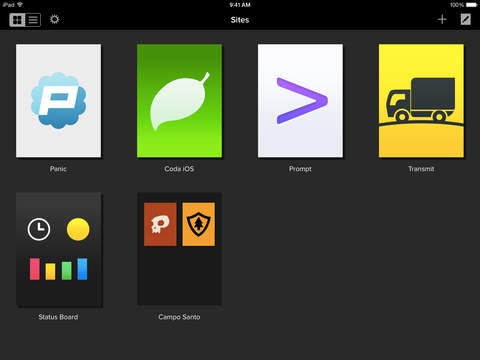Open the Campo Santo site group
The width and height of the screenshot is (480, 360).
click(x=179, y=249)
